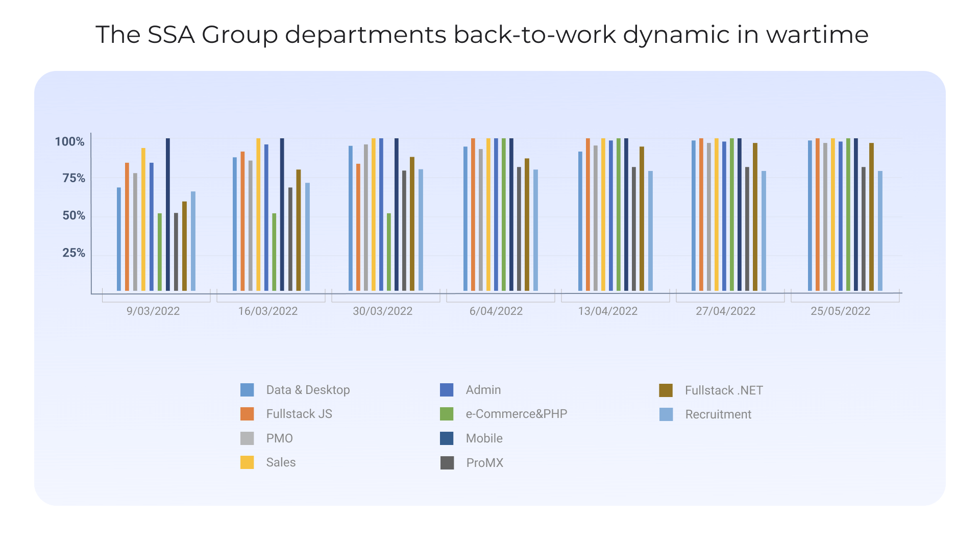Image resolution: width=980 pixels, height=544 pixels.
Task: Click the Admin blue legend swatch
Action: [x=447, y=390]
